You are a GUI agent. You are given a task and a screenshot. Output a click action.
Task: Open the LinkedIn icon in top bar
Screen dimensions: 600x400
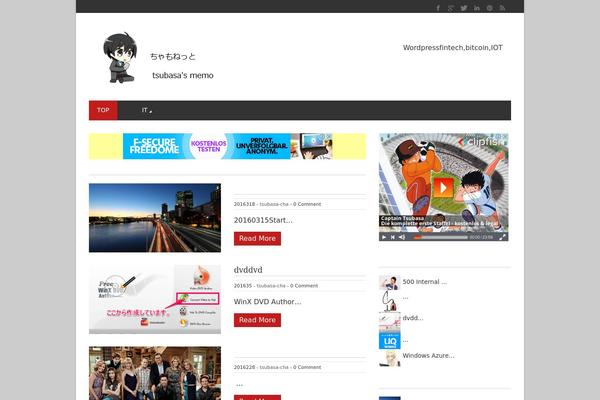pos(477,8)
